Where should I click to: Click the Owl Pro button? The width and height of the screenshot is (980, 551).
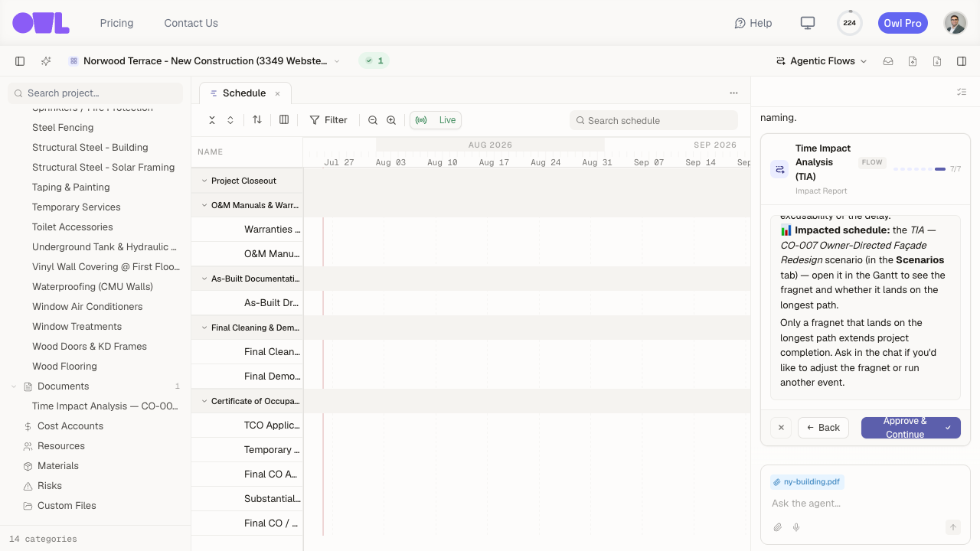pyautogui.click(x=903, y=23)
